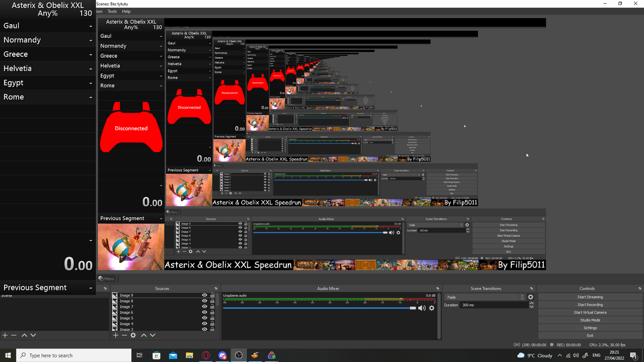Remove the selected scene with the minus icon

tap(14, 335)
